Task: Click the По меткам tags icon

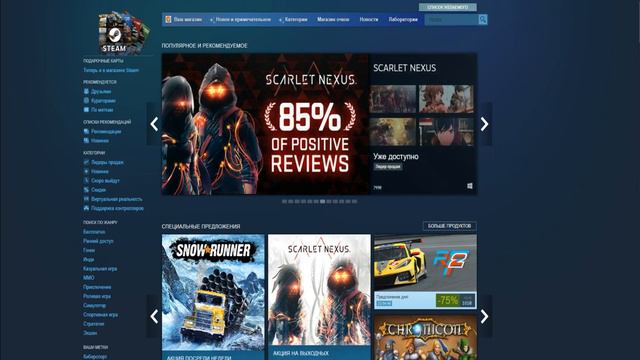Action: (x=86, y=109)
